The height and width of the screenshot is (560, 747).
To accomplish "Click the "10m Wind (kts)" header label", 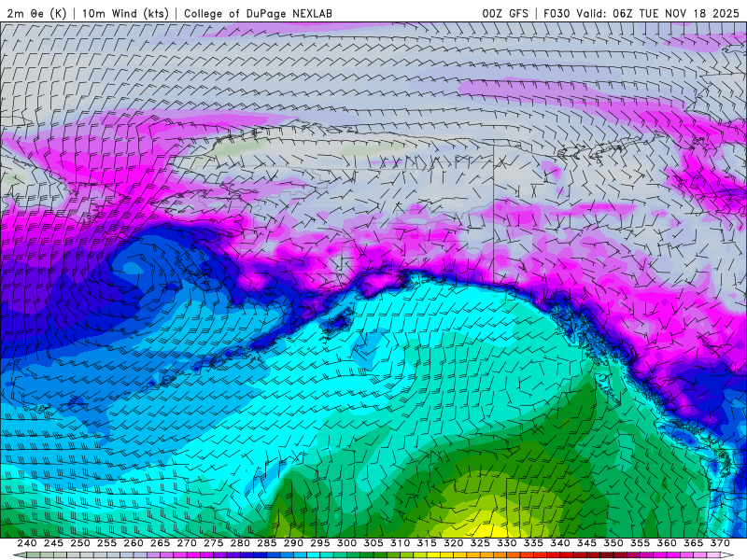I will tap(125, 13).
